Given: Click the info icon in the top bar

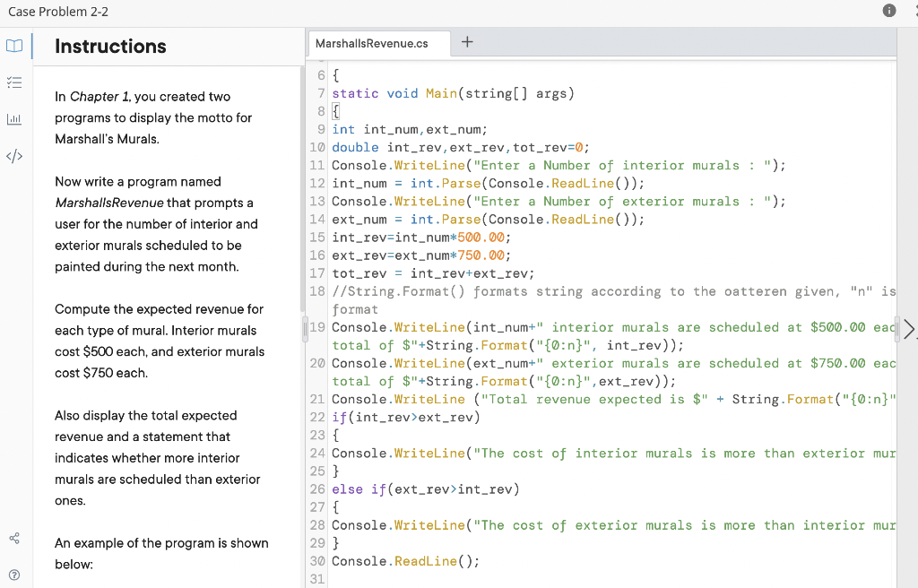Looking at the screenshot, I should point(889,11).
